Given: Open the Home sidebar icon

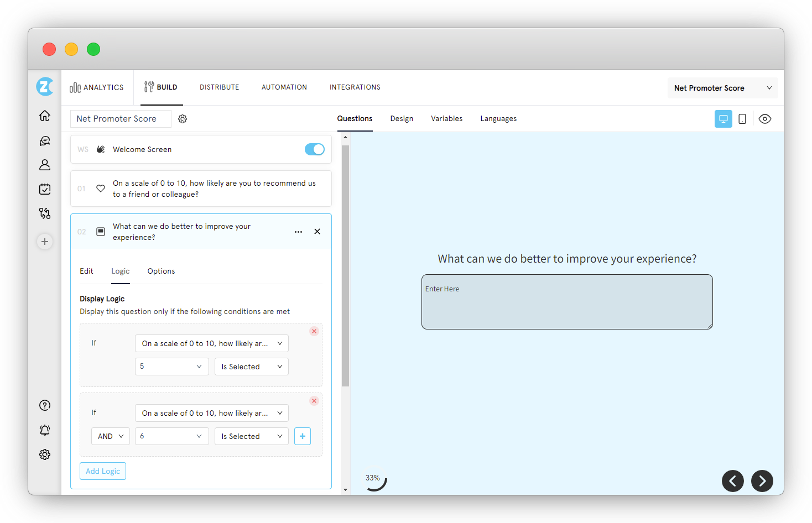Looking at the screenshot, I should tap(44, 116).
